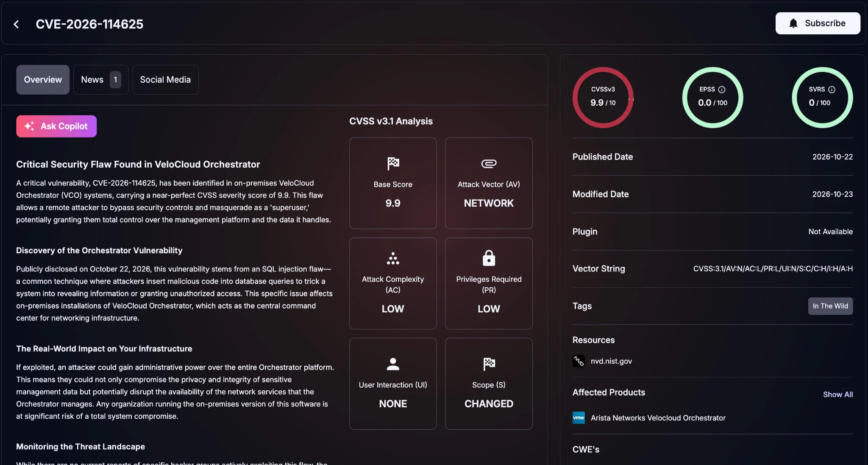Click the Attack Complexity dots icon
This screenshot has height=465, width=868.
click(x=393, y=258)
